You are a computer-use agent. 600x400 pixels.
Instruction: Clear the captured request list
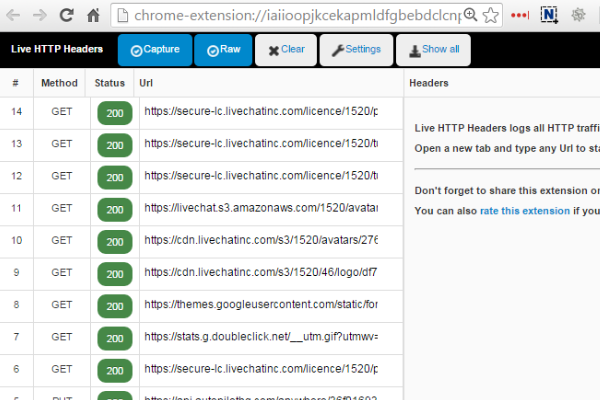click(x=286, y=49)
